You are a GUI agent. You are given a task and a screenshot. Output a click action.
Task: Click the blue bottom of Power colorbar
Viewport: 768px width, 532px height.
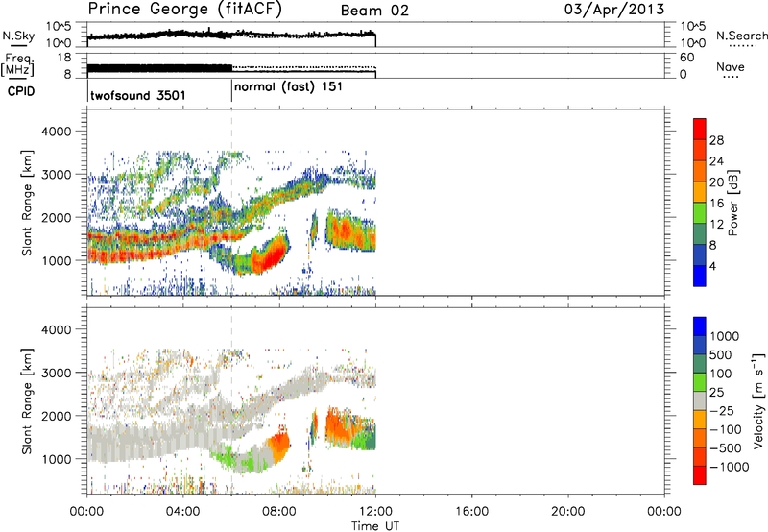pyautogui.click(x=700, y=276)
